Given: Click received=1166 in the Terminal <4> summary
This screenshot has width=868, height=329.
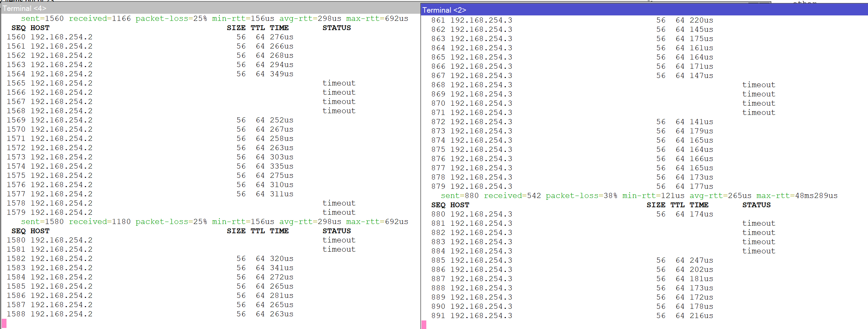Looking at the screenshot, I should [100, 18].
